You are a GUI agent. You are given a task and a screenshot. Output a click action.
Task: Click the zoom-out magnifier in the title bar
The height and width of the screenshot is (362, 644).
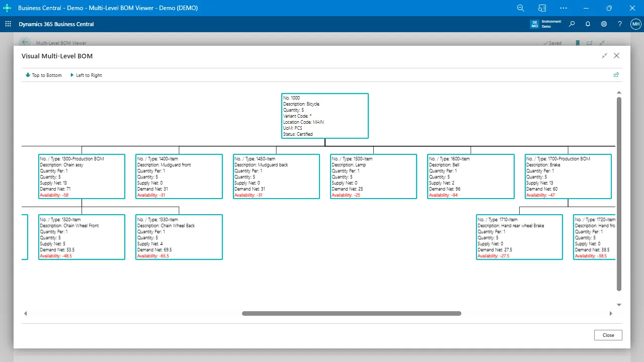521,8
